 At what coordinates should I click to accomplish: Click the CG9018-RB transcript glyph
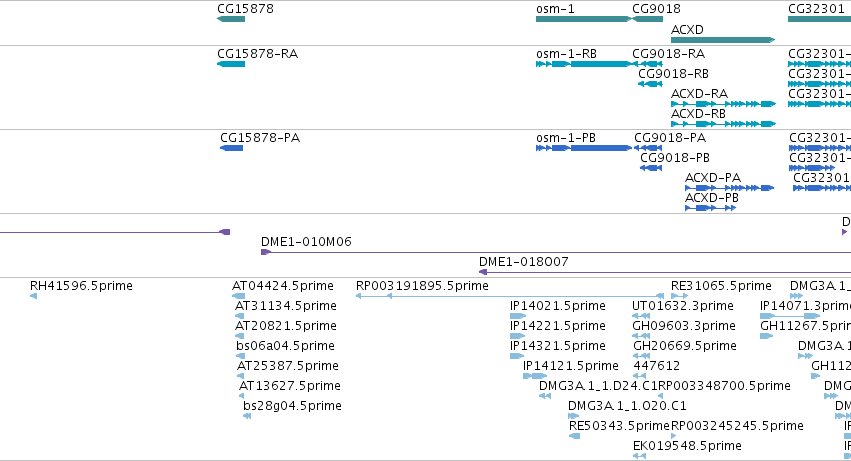[650, 84]
